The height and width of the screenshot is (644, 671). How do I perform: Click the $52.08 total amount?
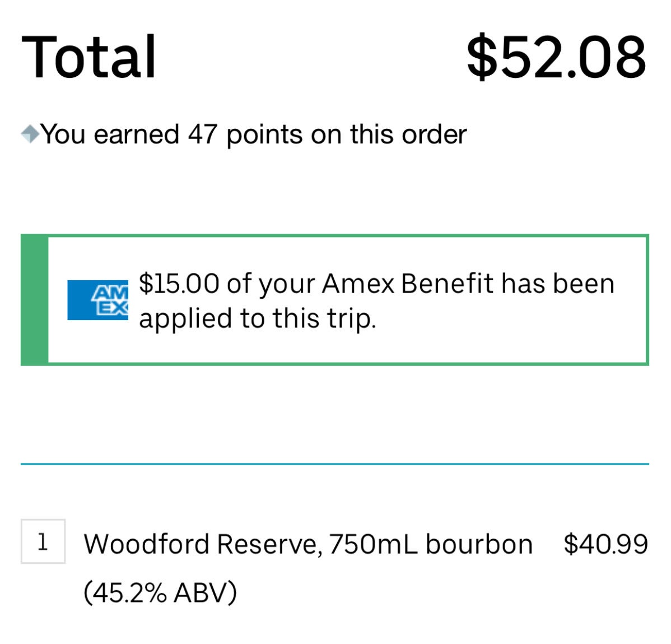pos(556,57)
